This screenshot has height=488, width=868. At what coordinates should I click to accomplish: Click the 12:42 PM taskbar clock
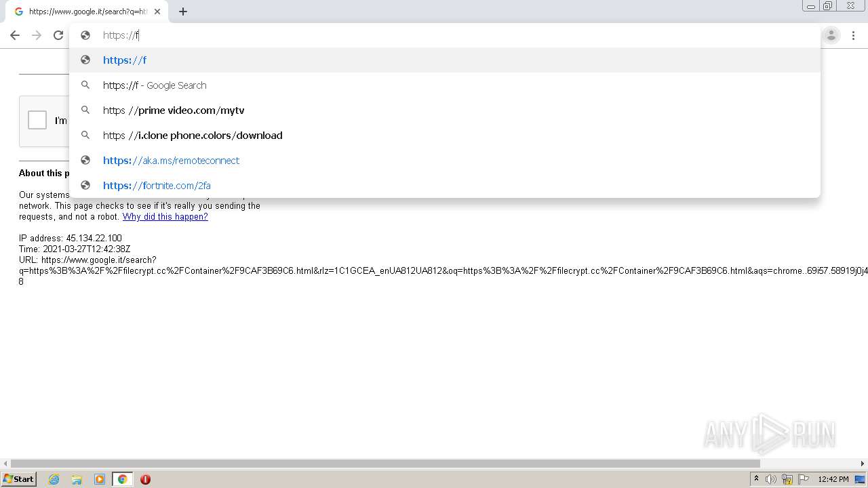click(x=833, y=479)
